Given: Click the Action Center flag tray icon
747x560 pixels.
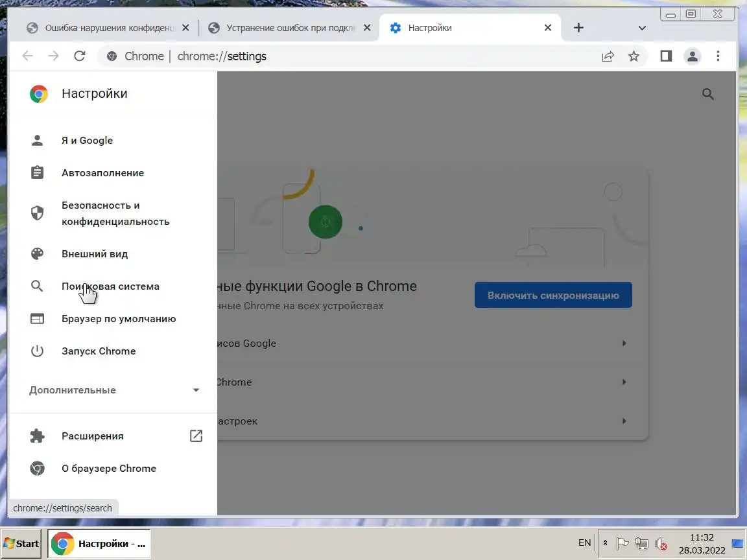Looking at the screenshot, I should click(622, 543).
